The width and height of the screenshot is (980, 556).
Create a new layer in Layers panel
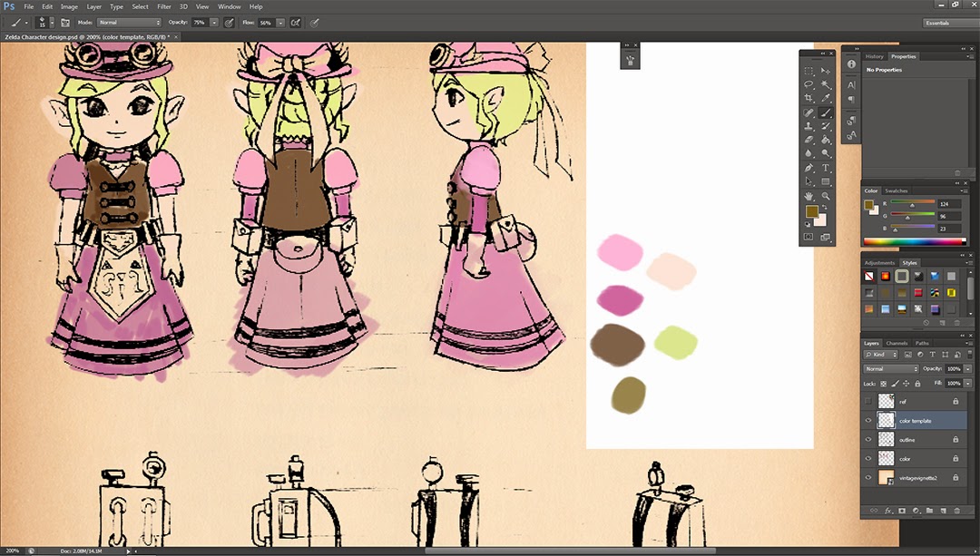[x=943, y=511]
